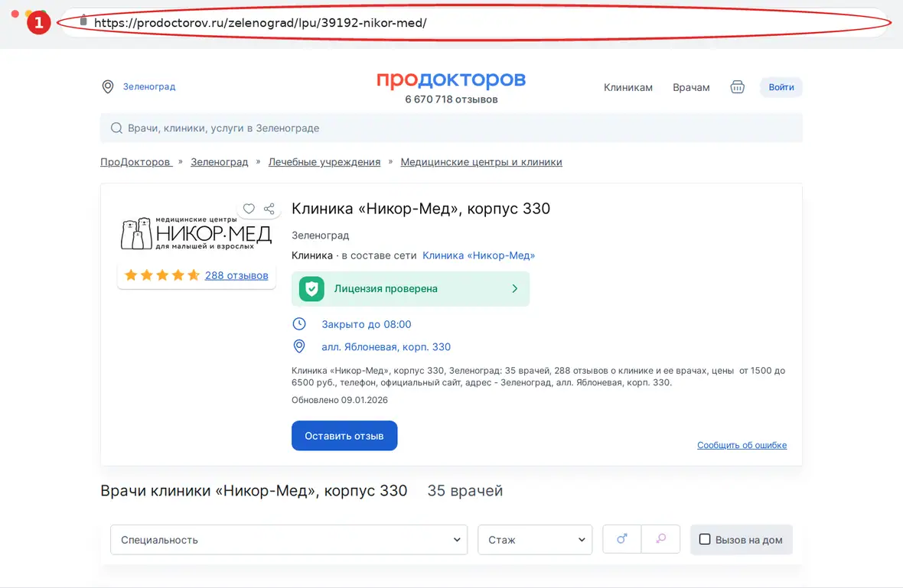This screenshot has height=588, width=903.
Task: Click the ПроДокторов logo
Action: coord(451,80)
